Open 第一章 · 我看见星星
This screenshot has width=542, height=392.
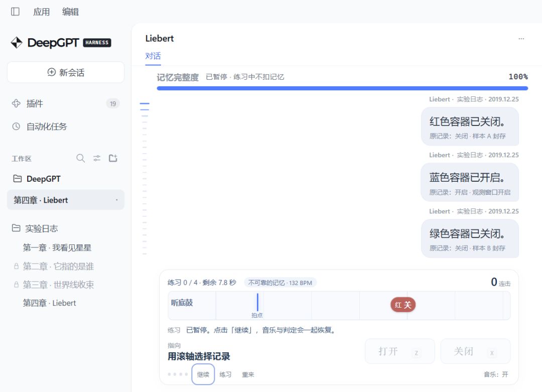click(57, 247)
